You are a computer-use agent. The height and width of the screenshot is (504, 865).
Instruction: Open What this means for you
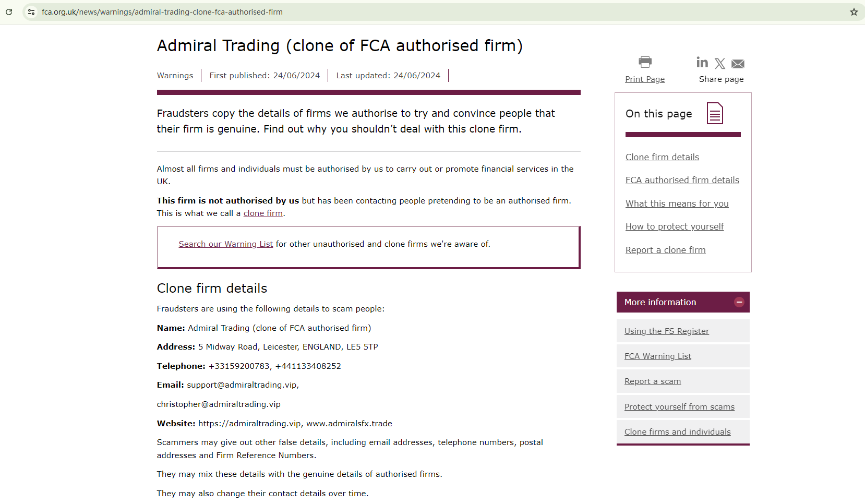click(677, 203)
